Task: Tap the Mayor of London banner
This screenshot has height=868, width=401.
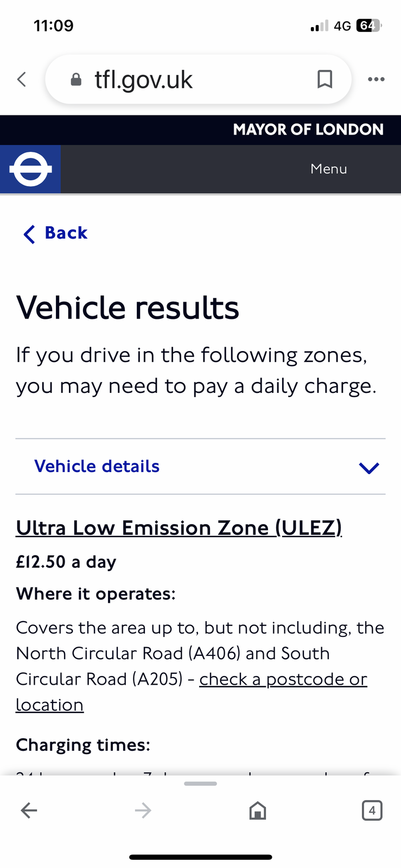Action: point(308,130)
